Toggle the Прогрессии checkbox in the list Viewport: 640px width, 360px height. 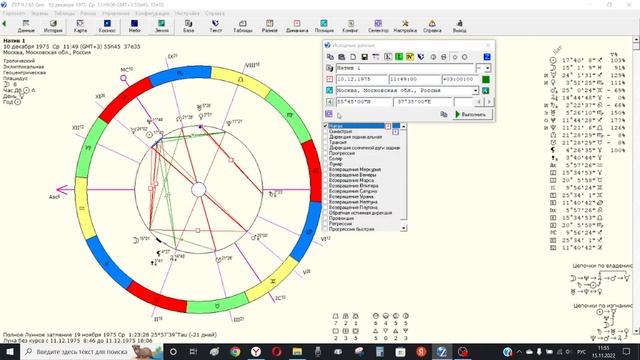326,153
